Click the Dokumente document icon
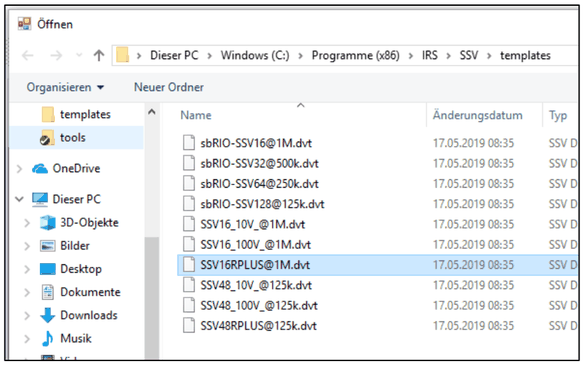 point(48,292)
